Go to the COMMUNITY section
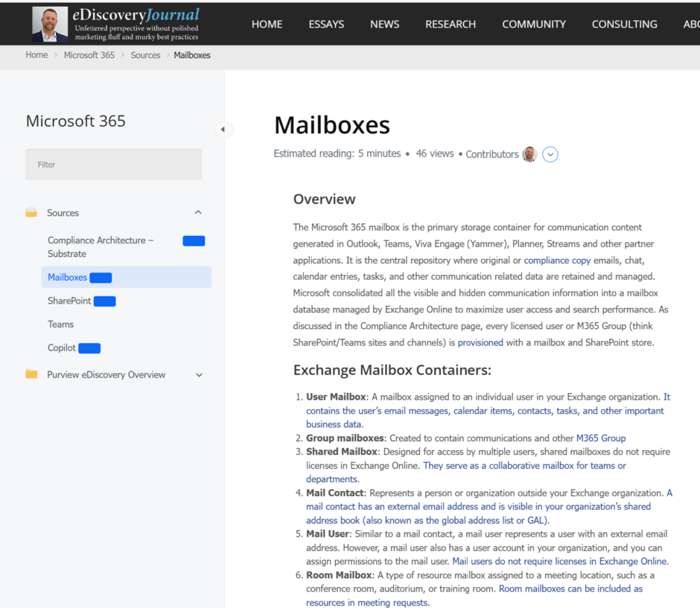The height and width of the screenshot is (608, 700). tap(533, 24)
